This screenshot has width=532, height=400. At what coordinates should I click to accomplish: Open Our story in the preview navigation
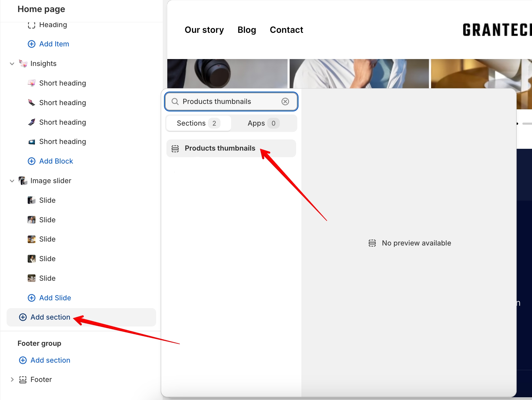coord(204,30)
